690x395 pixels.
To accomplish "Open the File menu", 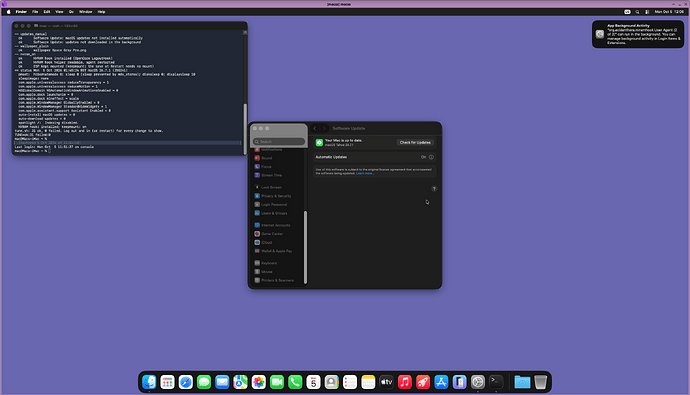I will (35, 12).
